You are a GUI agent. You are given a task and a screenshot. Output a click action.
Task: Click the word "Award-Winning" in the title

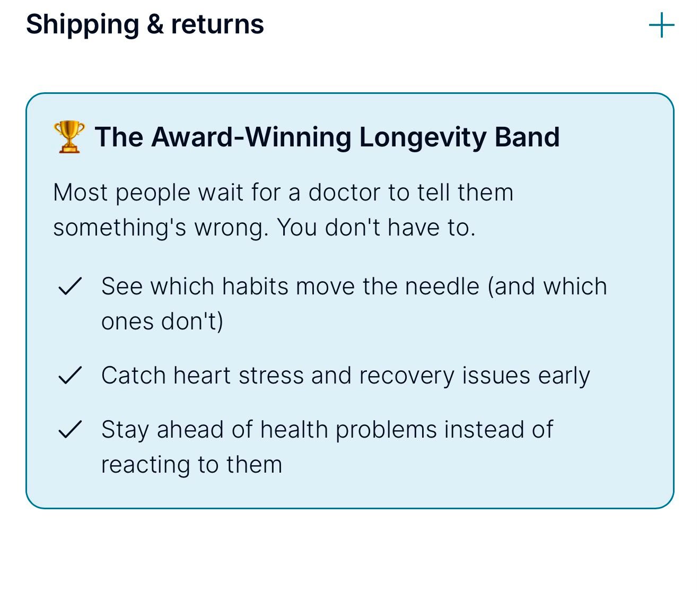(x=251, y=137)
